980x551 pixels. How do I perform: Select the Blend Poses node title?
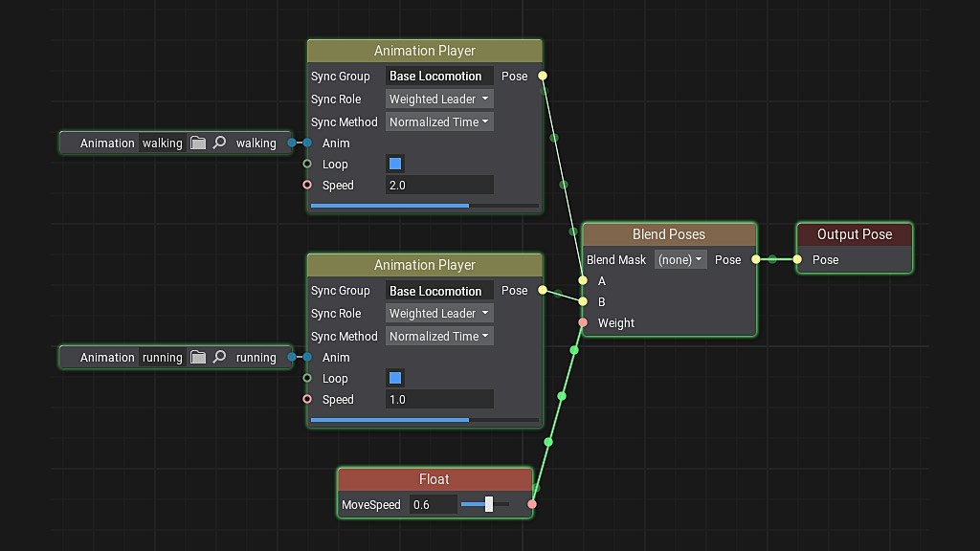pyautogui.click(x=668, y=234)
